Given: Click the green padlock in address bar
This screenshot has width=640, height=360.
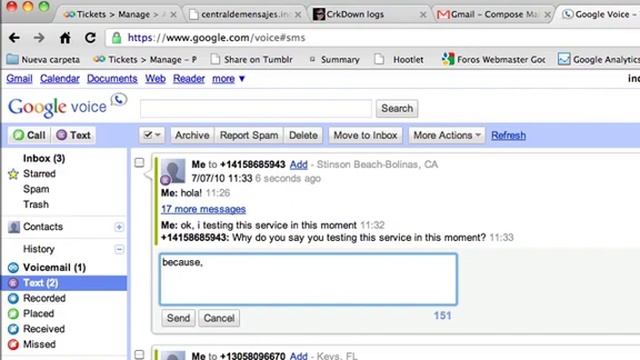Looking at the screenshot, I should coord(116,38).
